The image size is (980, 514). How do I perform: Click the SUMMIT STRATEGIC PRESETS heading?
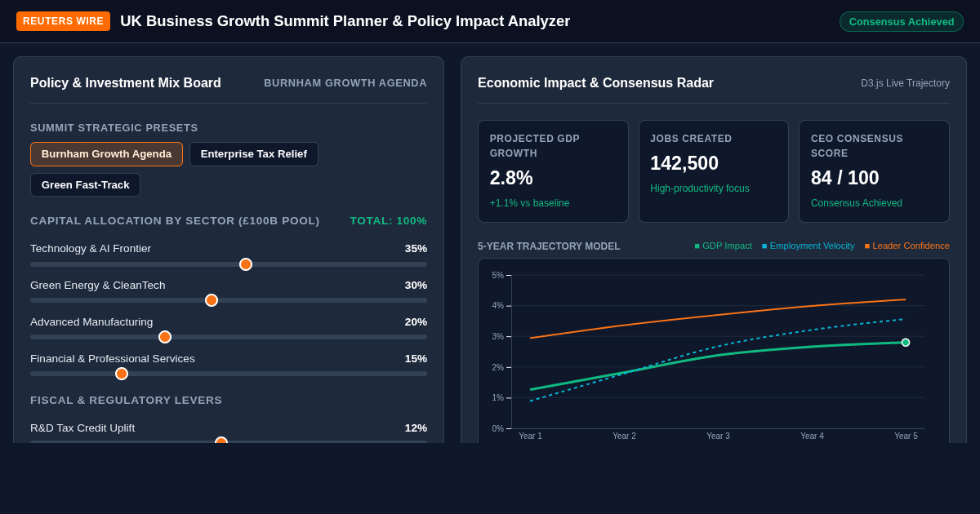click(x=114, y=128)
